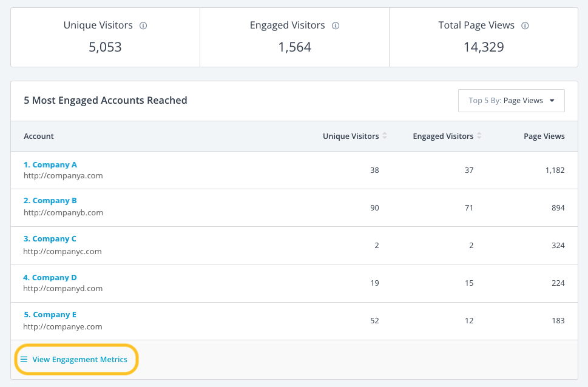Open Company E account link
The width and height of the screenshot is (588, 387).
[50, 315]
